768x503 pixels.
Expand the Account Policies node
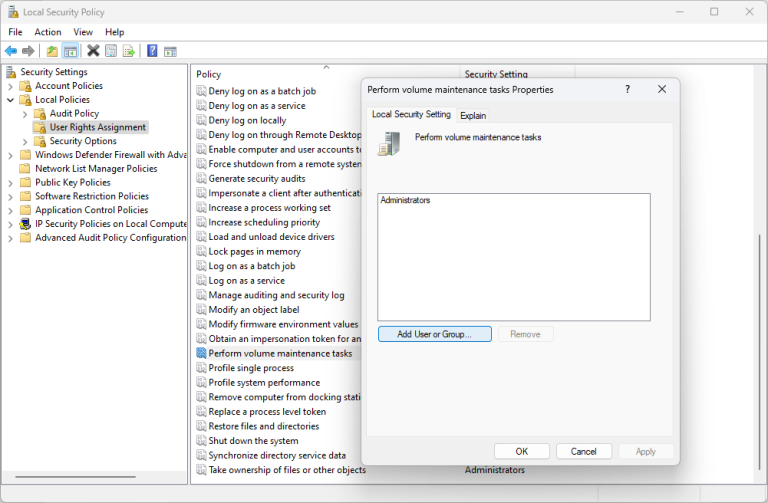pyautogui.click(x=11, y=87)
